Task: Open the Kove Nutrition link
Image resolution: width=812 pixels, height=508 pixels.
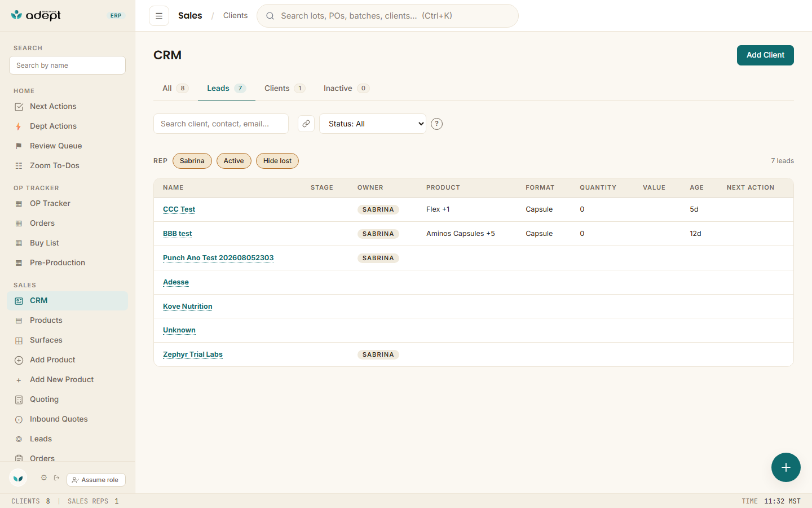Action: point(188,306)
